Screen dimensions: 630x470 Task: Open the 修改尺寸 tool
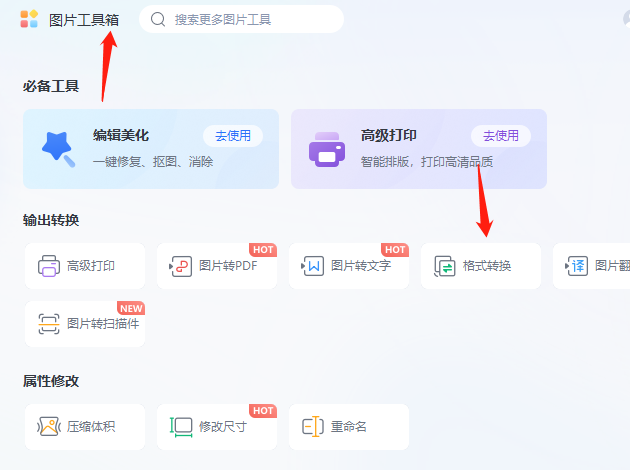(217, 427)
